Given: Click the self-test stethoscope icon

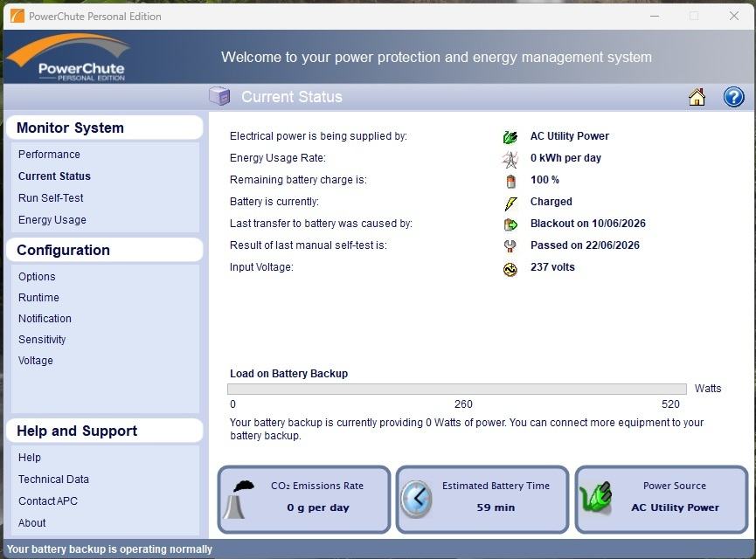Looking at the screenshot, I should pos(510,246).
